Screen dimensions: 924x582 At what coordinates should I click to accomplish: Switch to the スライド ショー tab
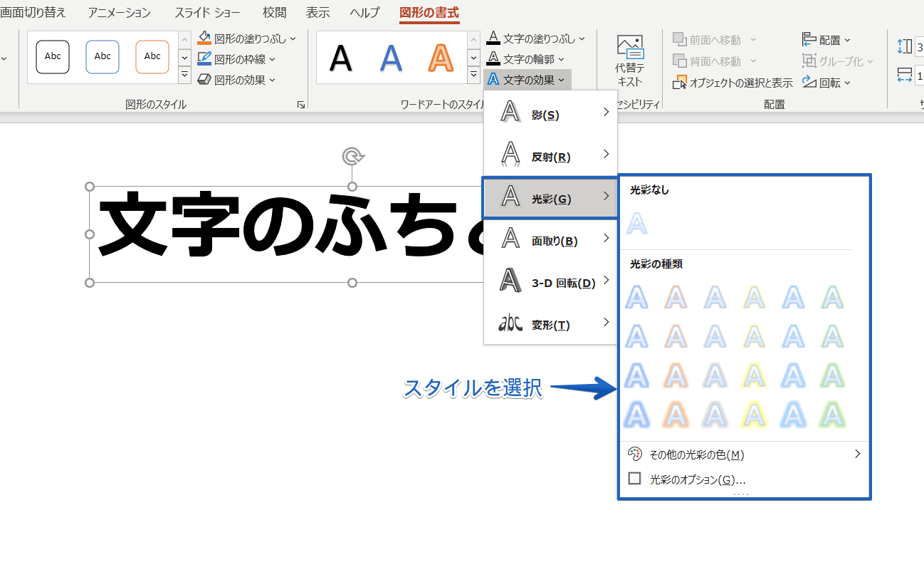207,13
